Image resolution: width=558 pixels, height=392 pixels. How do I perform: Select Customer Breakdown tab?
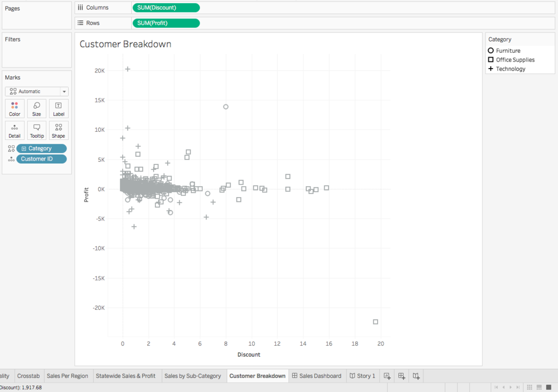tap(257, 376)
